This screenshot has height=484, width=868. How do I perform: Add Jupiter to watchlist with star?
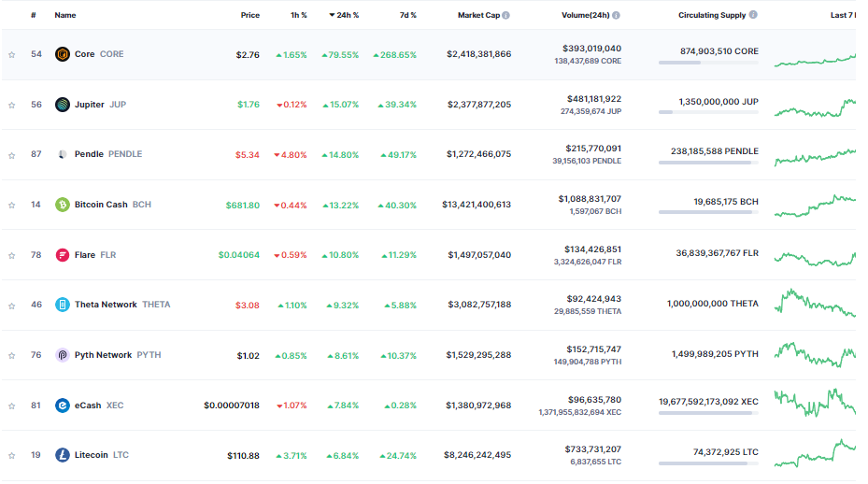click(x=11, y=106)
